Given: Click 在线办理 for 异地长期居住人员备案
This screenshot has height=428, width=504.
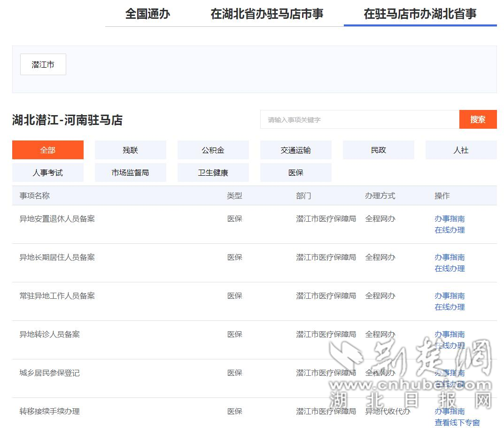Looking at the screenshot, I should point(450,268).
